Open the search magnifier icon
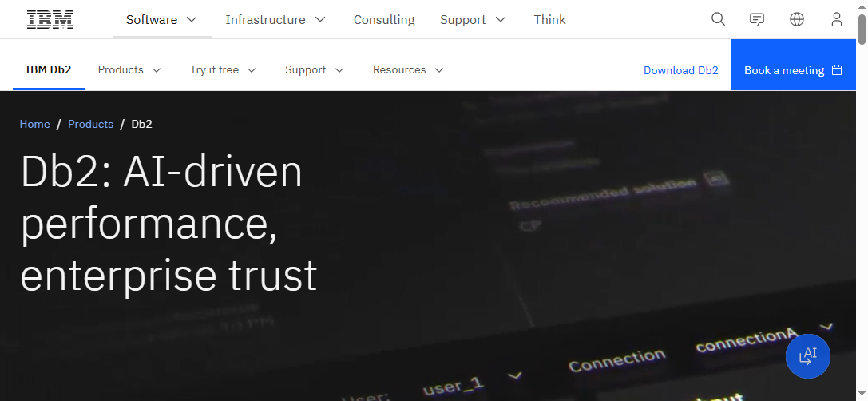Screen dimensions: 868x401 [718, 19]
